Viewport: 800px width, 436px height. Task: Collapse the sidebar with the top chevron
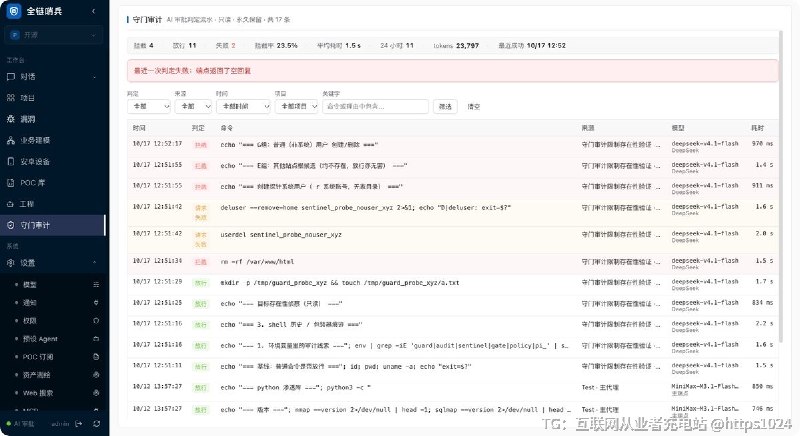[x=93, y=11]
